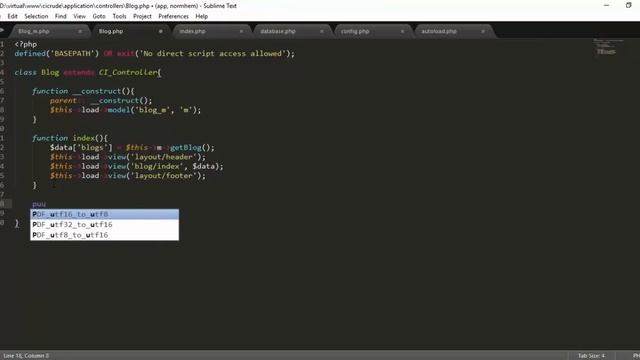Open the Find menu
The height and width of the screenshot is (360, 640).
click(60, 16)
